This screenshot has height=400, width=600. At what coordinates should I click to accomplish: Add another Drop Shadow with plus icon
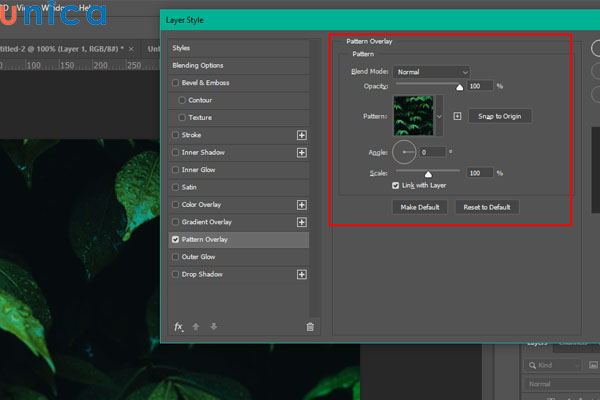(301, 274)
